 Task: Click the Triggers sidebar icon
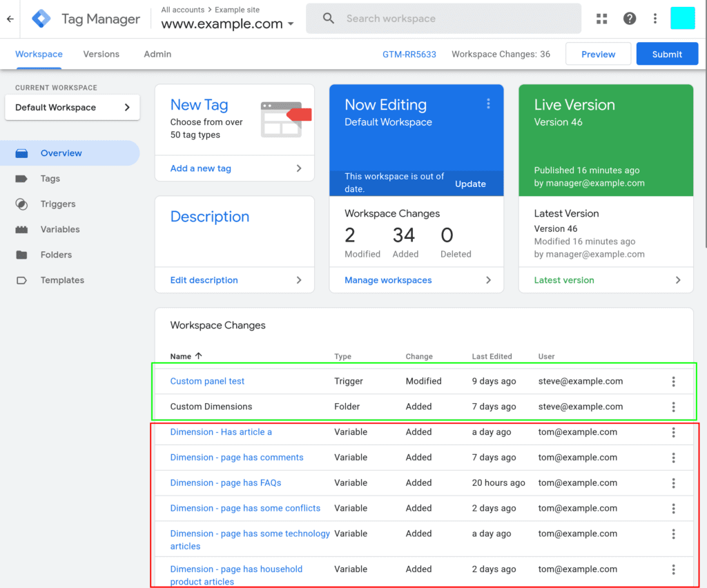coord(21,204)
